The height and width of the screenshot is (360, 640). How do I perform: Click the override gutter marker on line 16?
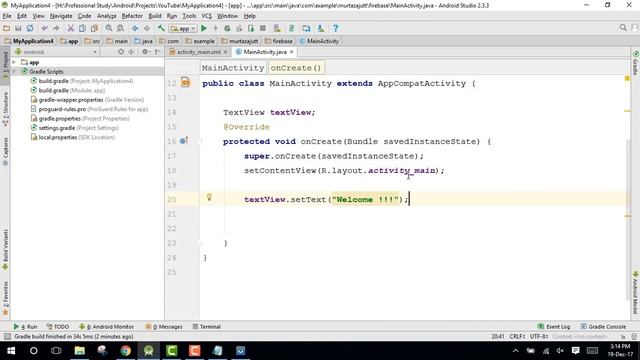point(184,141)
